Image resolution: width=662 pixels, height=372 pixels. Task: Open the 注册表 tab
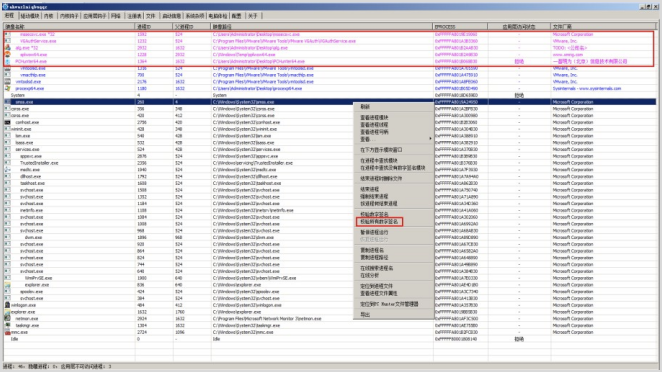[x=135, y=16]
